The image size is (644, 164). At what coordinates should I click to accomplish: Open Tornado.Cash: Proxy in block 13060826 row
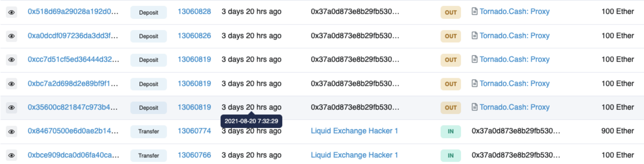click(x=514, y=36)
